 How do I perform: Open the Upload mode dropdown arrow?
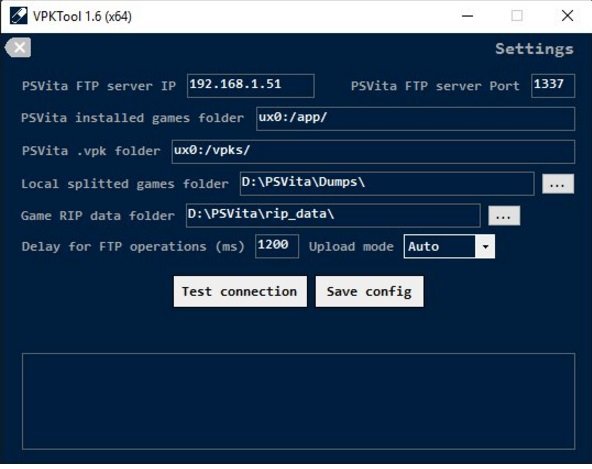485,247
